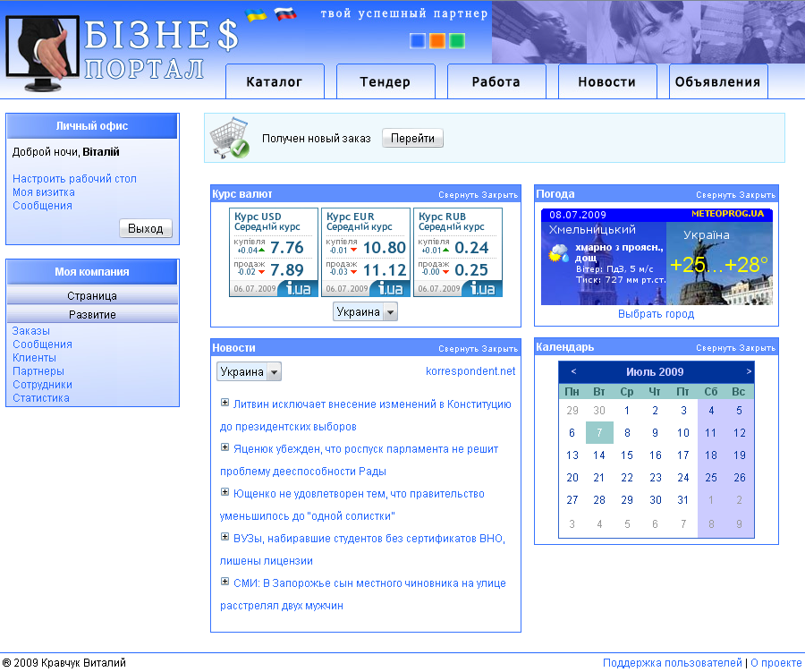This screenshot has width=805, height=672.
Task: Click the cloudy weather icon for Хмельницький
Action: (558, 254)
